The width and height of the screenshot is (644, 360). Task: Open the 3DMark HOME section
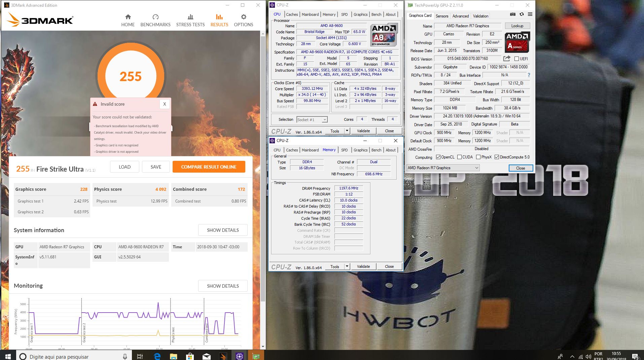click(x=128, y=21)
